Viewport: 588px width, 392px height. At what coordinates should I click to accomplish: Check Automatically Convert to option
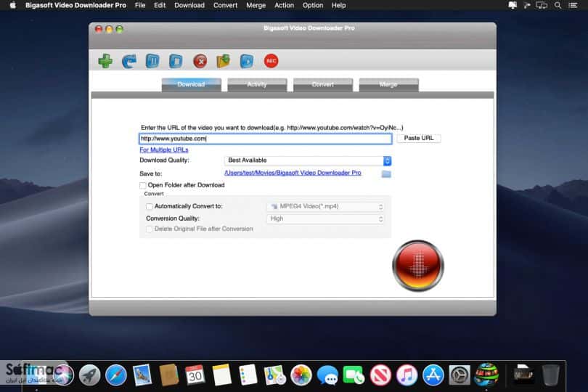tap(150, 206)
